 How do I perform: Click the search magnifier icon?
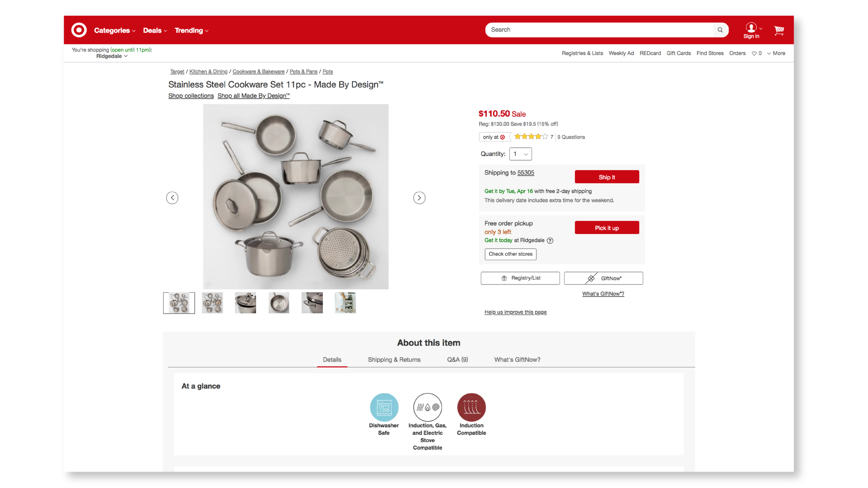pyautogui.click(x=720, y=30)
